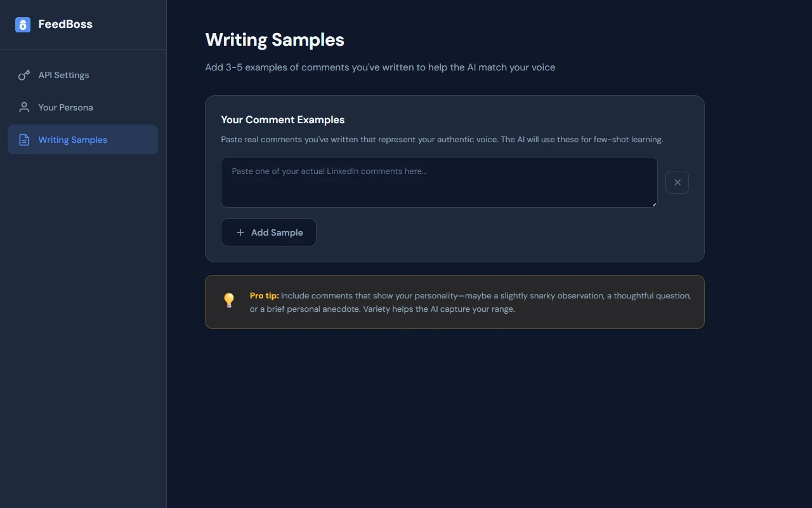This screenshot has width=812, height=508.
Task: Click the textarea resize handle
Action: [654, 204]
